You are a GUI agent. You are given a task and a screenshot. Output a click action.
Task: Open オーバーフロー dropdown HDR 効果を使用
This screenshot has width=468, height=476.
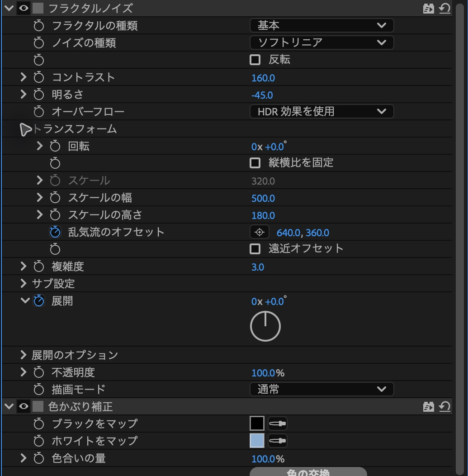322,111
